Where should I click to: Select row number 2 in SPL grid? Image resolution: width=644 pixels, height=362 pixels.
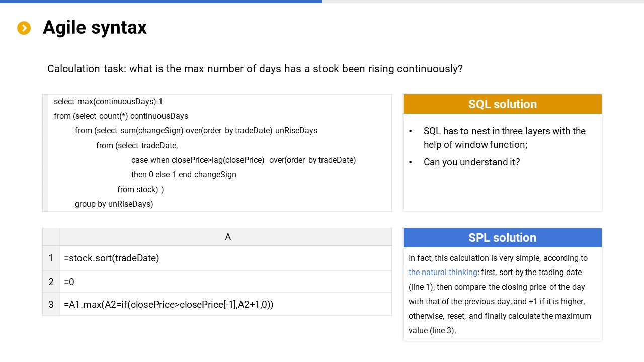coord(51,282)
